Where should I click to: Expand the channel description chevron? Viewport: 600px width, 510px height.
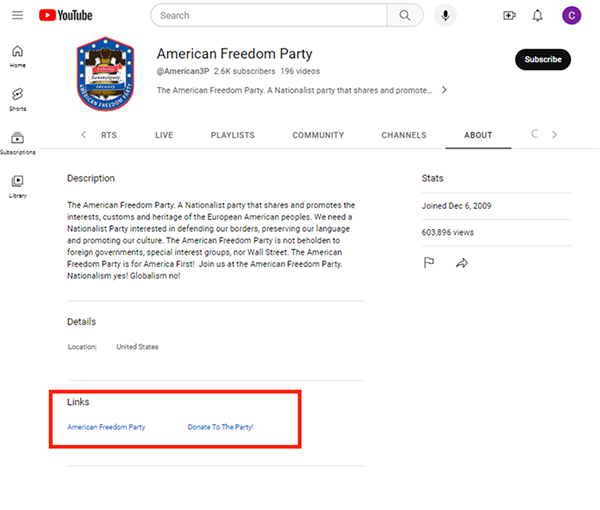pyautogui.click(x=444, y=90)
